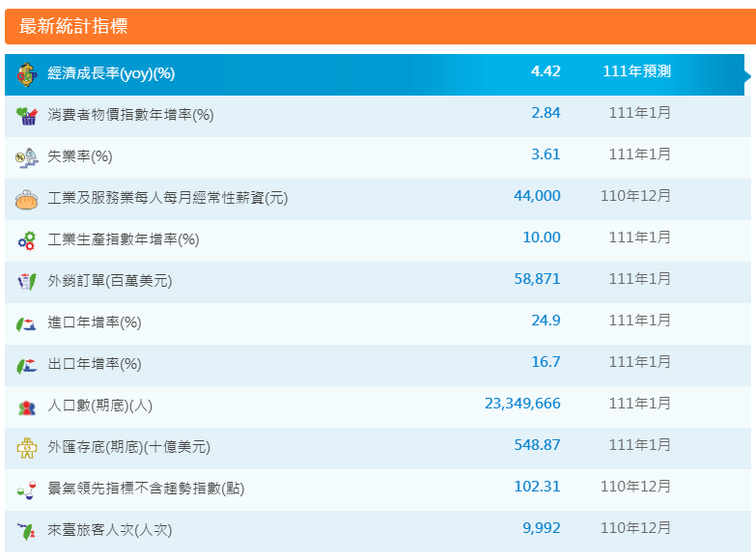Select the 失業率(%) row label
The height and width of the screenshot is (560, 756).
pyautogui.click(x=80, y=156)
